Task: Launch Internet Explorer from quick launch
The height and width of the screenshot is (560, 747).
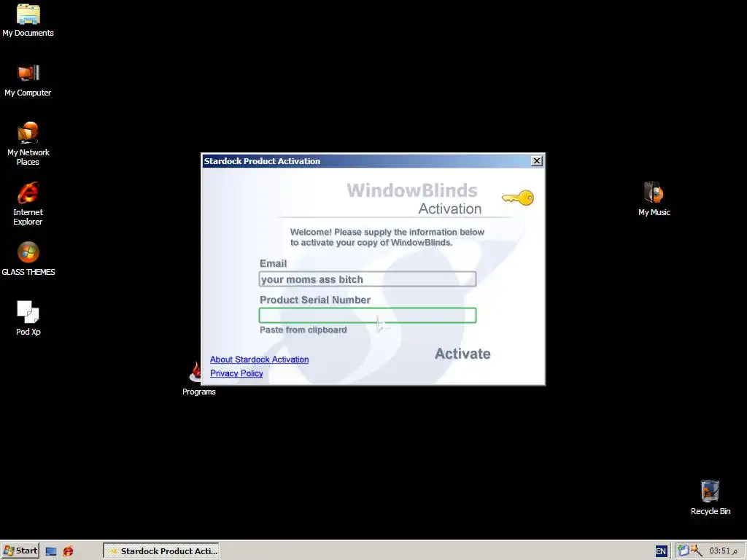Action: [68, 551]
